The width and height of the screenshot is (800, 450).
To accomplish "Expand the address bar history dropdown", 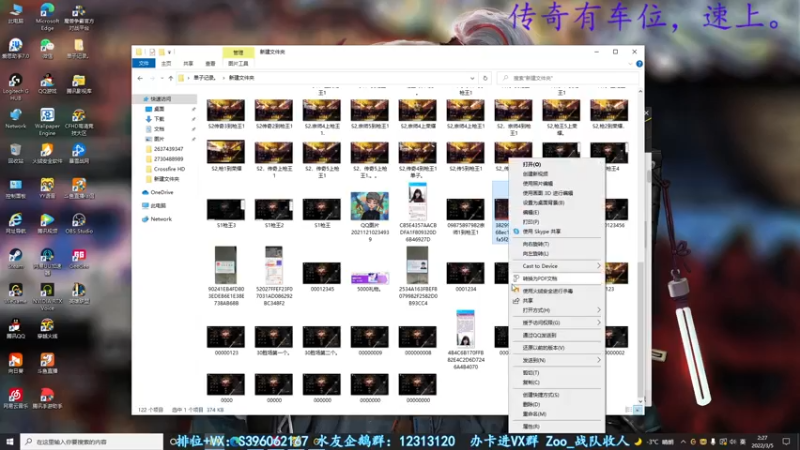I will point(472,78).
